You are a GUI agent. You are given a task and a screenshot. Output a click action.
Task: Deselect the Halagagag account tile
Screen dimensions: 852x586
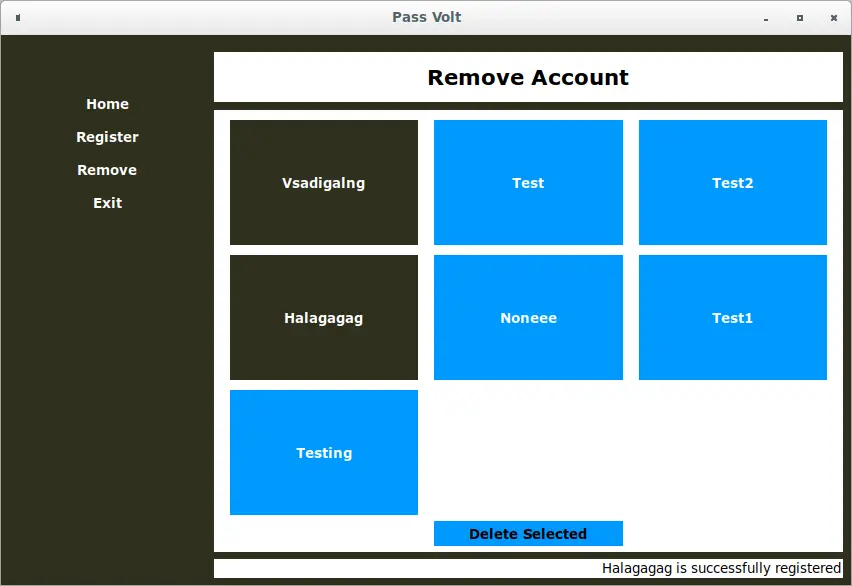pyautogui.click(x=324, y=317)
